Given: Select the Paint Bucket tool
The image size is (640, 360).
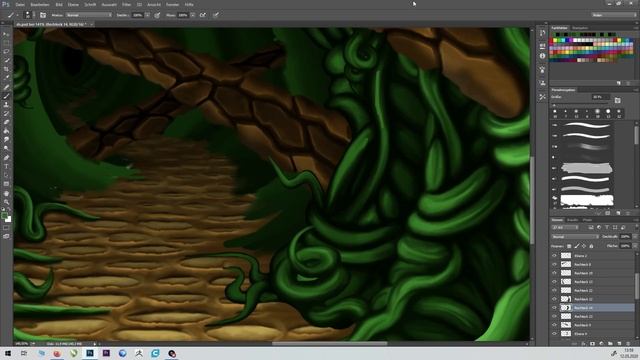Looking at the screenshot, I should (x=6, y=131).
